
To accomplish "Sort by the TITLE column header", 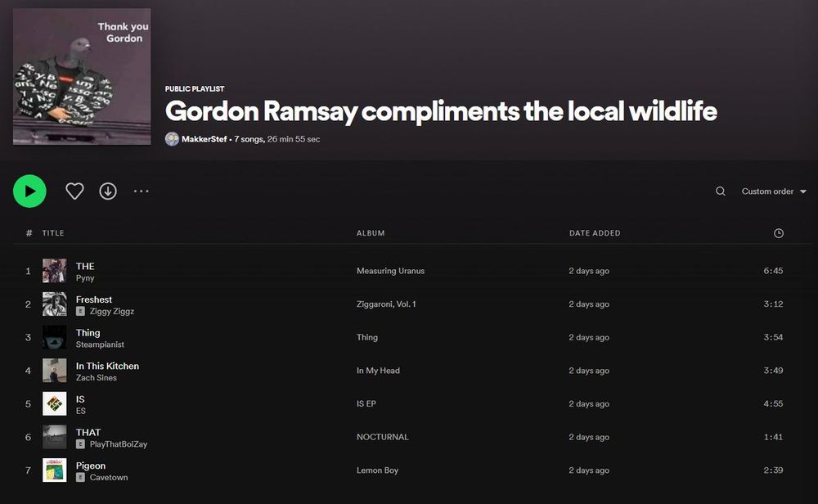I will pos(53,233).
